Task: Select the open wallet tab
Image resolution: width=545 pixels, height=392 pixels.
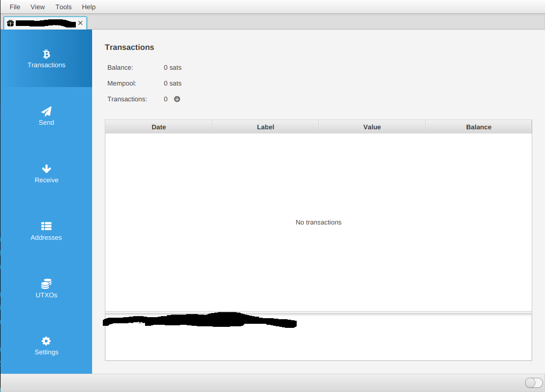Action: coord(43,23)
